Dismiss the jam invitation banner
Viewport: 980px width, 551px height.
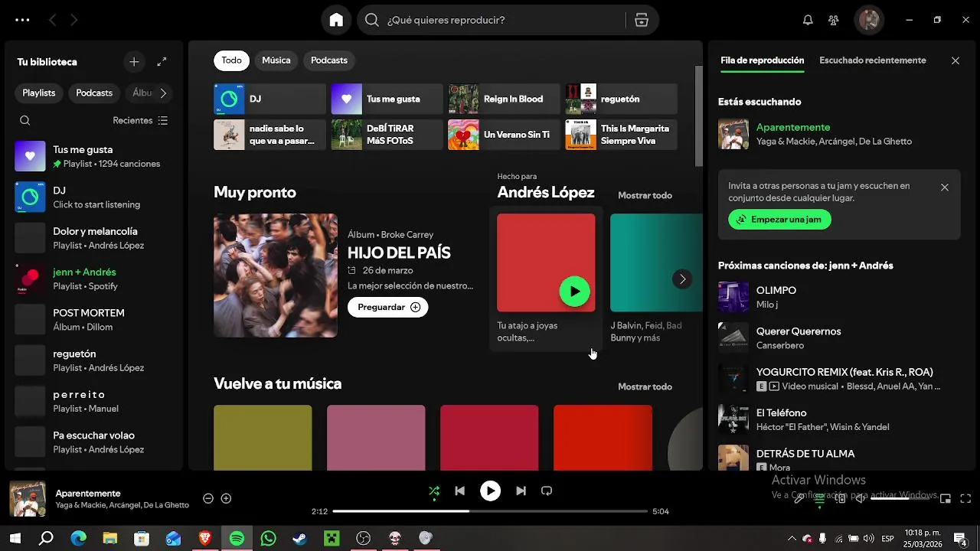(x=945, y=187)
